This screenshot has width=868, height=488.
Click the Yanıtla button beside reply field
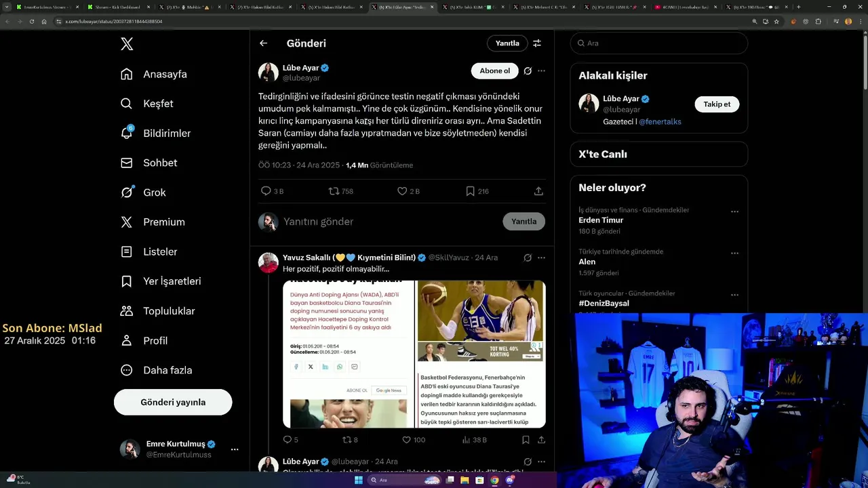click(x=524, y=222)
